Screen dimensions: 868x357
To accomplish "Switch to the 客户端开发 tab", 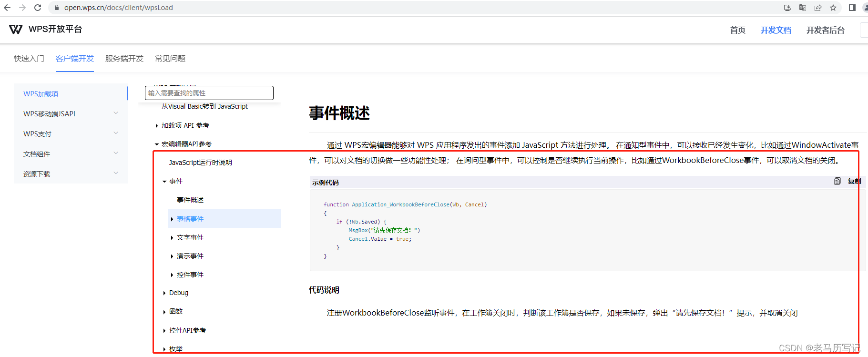I will 75,58.
